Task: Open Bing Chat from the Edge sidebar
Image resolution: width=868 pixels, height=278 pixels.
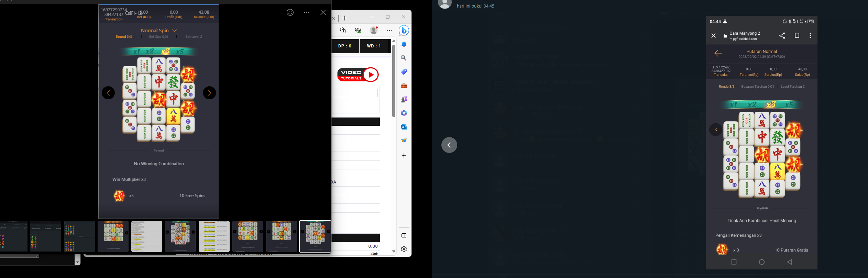Action: point(404,31)
